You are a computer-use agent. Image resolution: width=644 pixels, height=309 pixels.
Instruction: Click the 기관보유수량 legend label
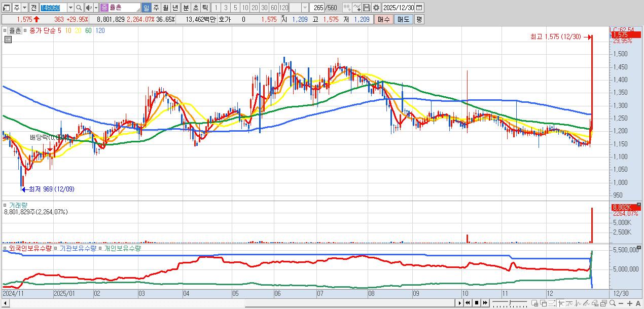point(78,249)
